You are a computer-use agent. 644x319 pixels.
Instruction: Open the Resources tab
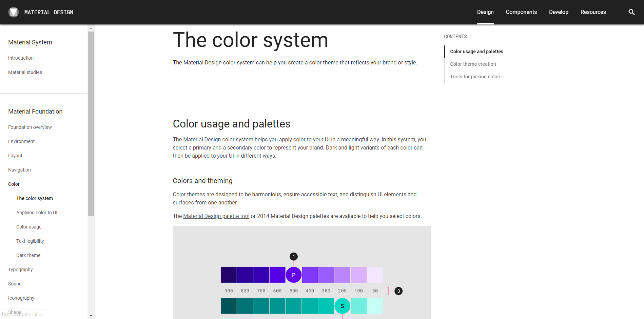pyautogui.click(x=593, y=12)
